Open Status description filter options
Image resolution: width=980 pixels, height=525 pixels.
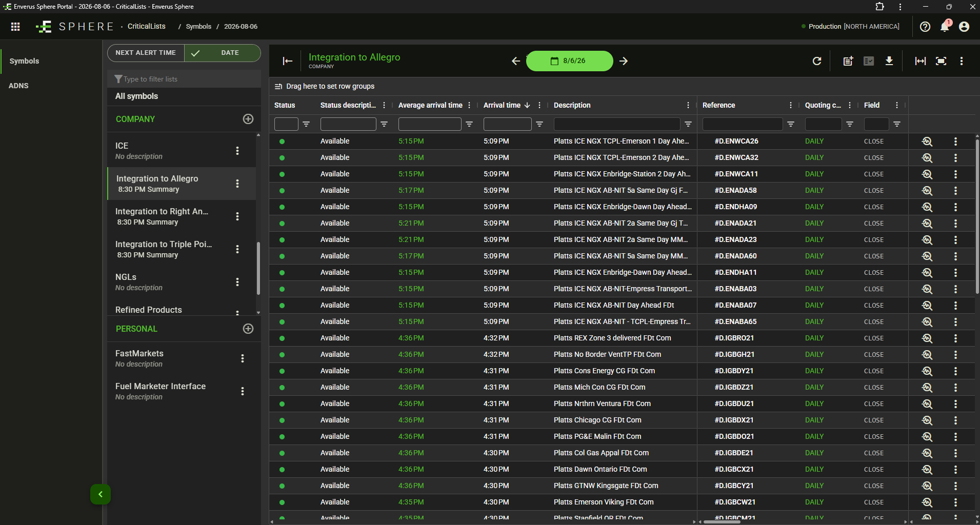tap(384, 124)
